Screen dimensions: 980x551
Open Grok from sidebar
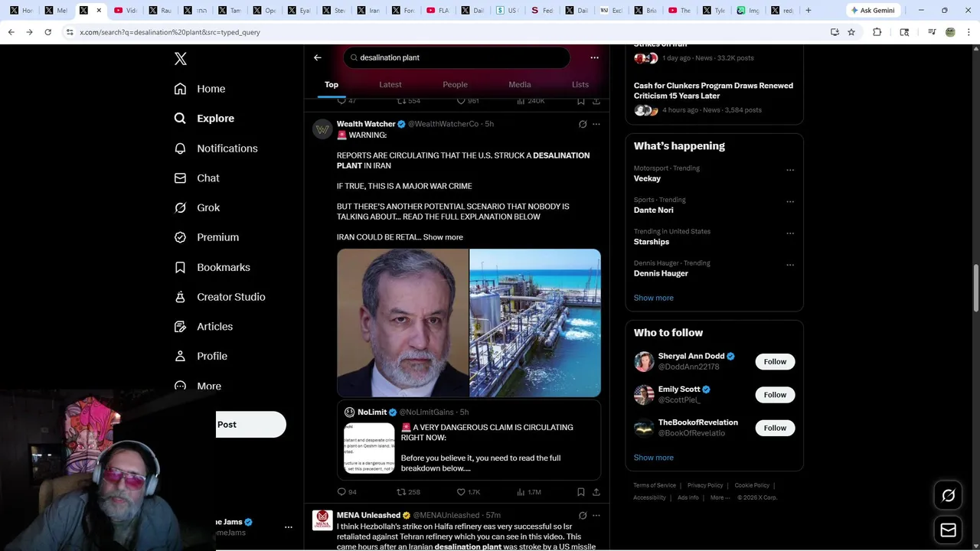click(x=197, y=207)
